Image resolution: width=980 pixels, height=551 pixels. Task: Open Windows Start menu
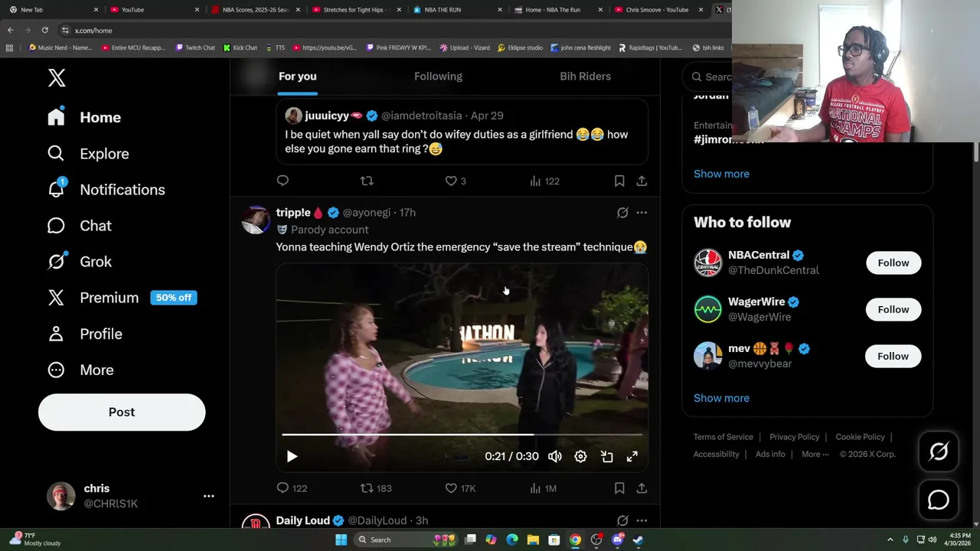(x=341, y=540)
